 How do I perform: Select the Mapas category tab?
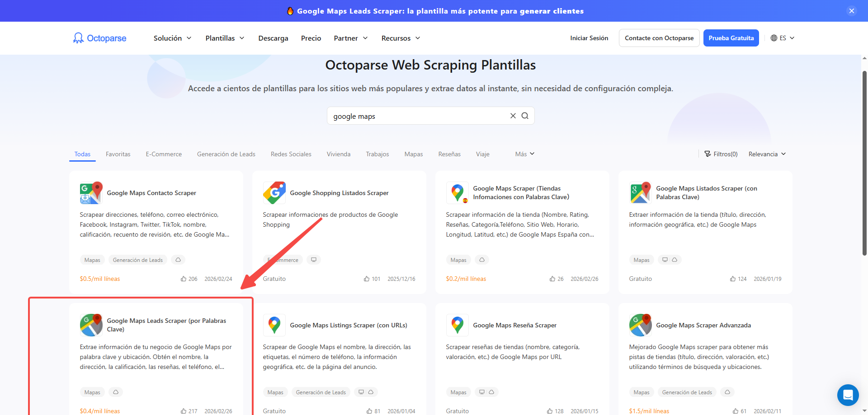coord(413,154)
